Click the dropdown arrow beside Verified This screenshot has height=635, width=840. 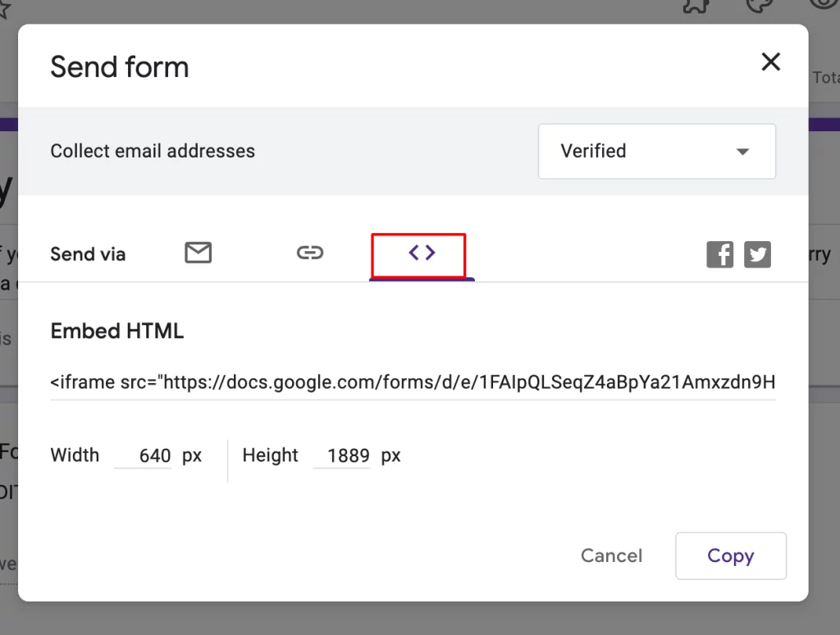pos(742,151)
